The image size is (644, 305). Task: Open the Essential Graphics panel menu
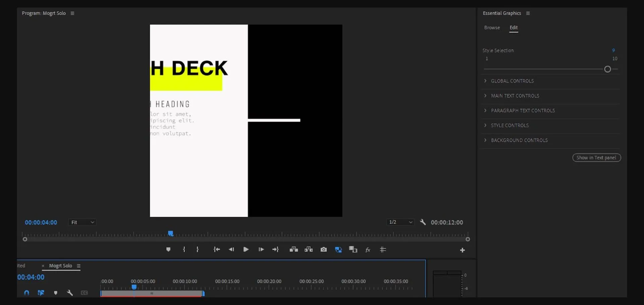click(528, 13)
